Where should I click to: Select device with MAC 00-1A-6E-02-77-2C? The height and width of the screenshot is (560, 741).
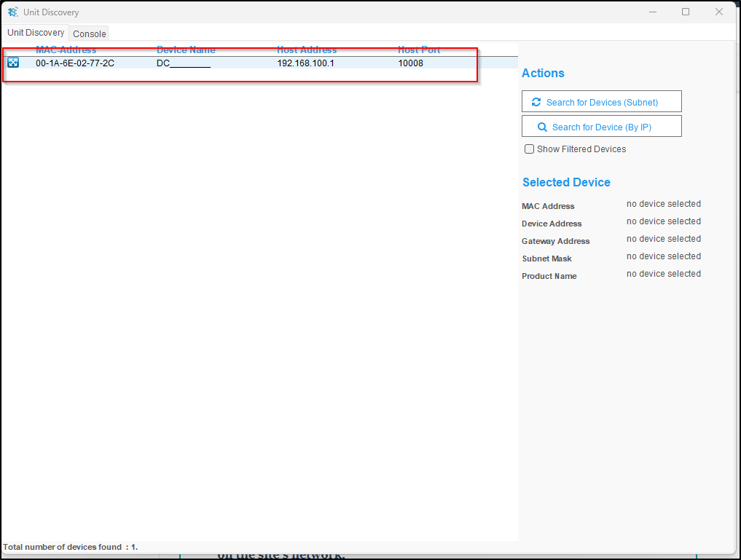(75, 63)
